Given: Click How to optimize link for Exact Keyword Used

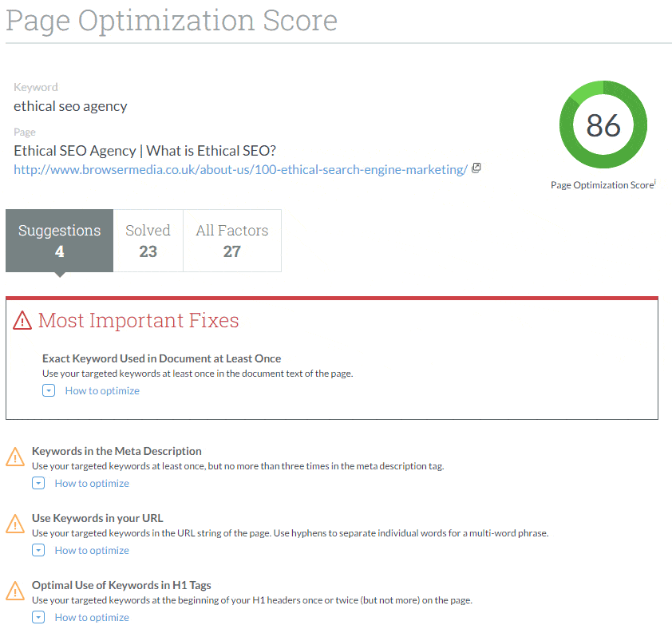Looking at the screenshot, I should tap(102, 391).
